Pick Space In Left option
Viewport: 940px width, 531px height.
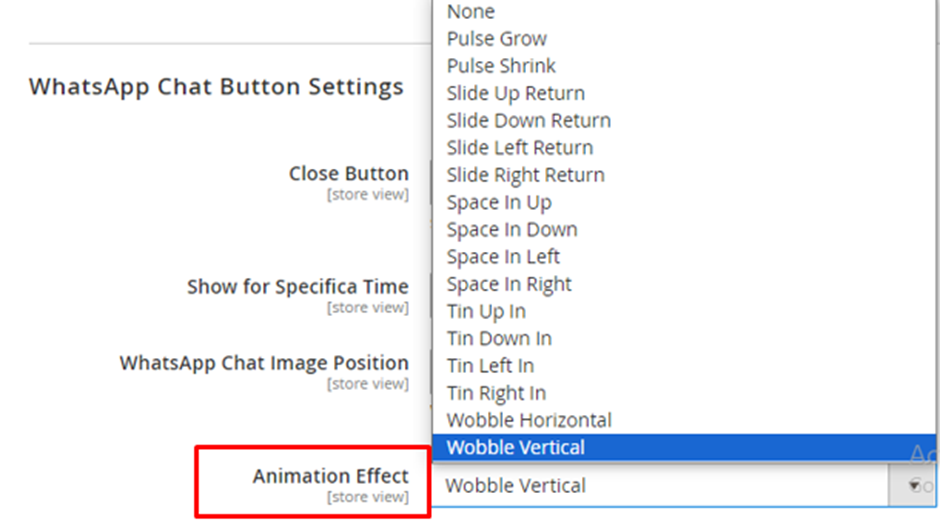pyautogui.click(x=684, y=257)
